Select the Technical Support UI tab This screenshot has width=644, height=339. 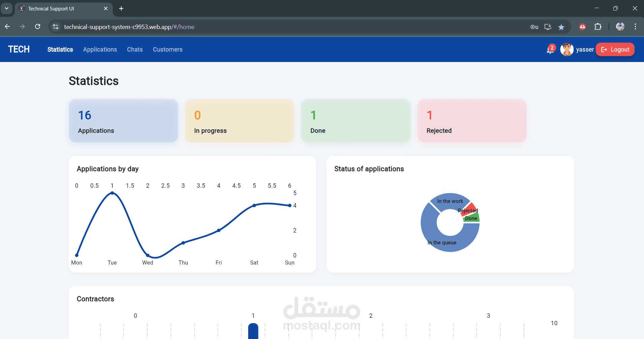pos(63,9)
